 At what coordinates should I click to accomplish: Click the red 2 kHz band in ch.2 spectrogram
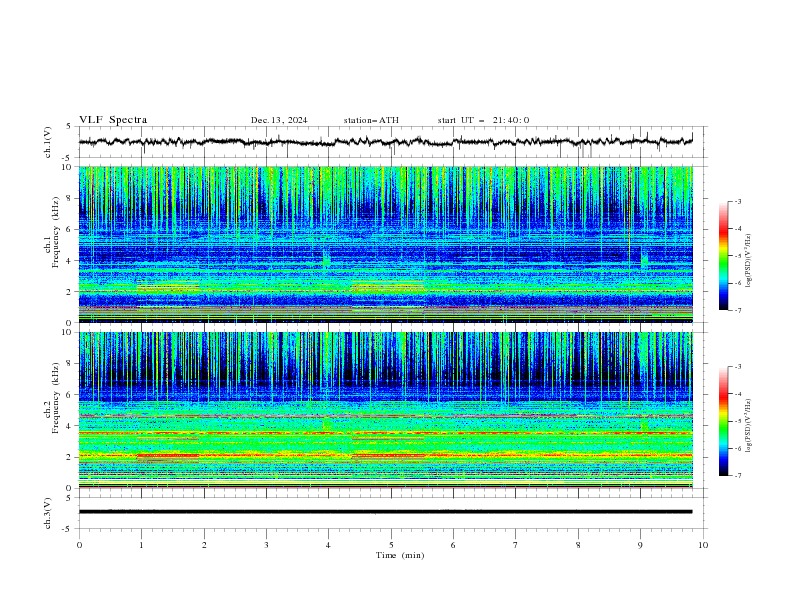point(386,455)
